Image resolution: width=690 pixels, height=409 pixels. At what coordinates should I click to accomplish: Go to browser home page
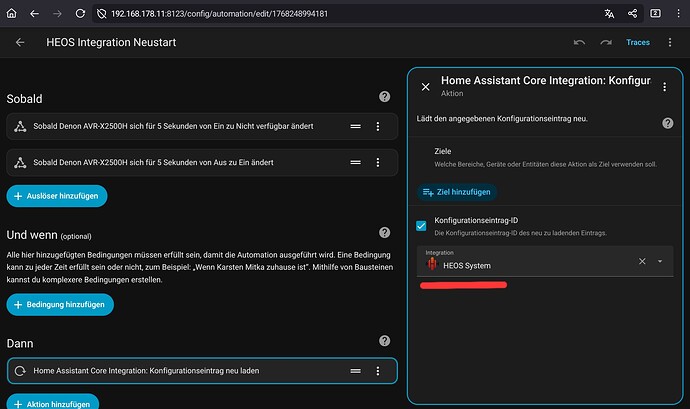point(11,13)
